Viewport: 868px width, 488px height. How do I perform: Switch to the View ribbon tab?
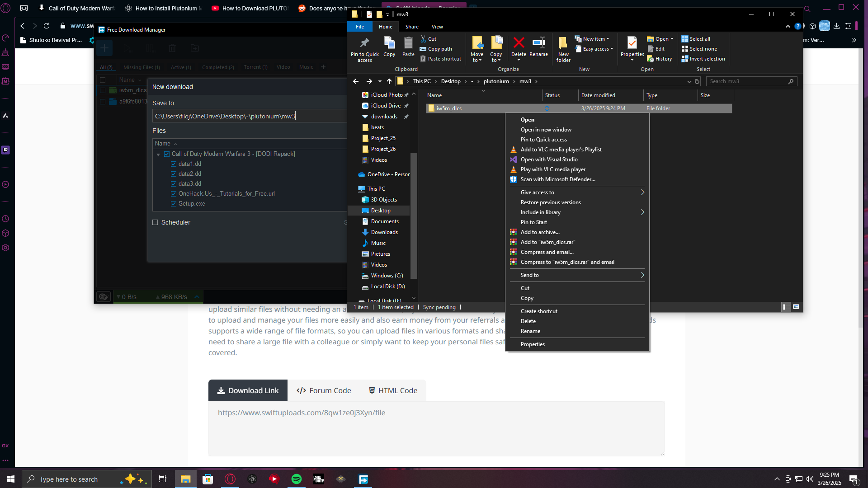click(437, 27)
